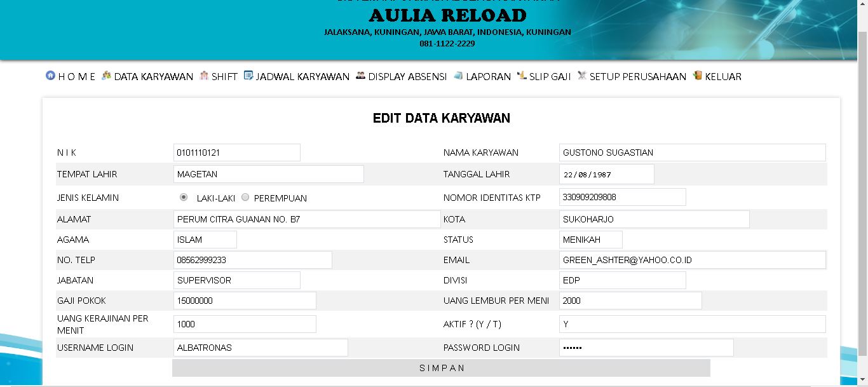Image resolution: width=868 pixels, height=387 pixels.
Task: Select the LAKI-LAKI radio button
Action: (x=183, y=198)
